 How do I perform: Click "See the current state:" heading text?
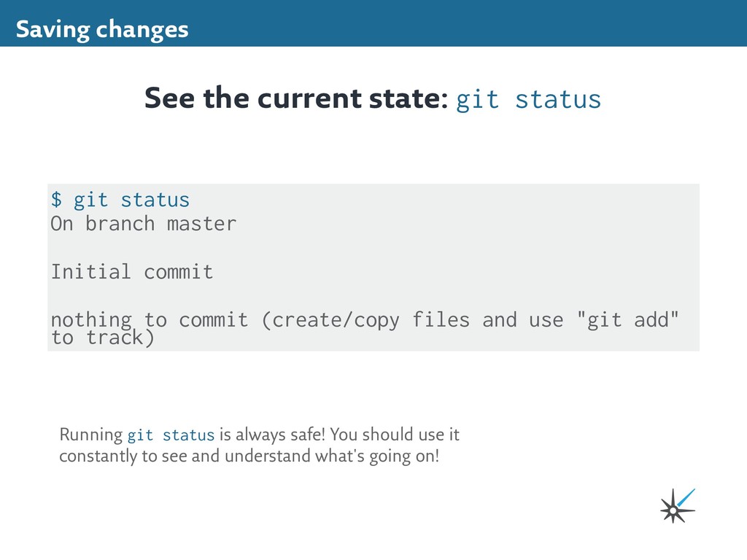[296, 98]
